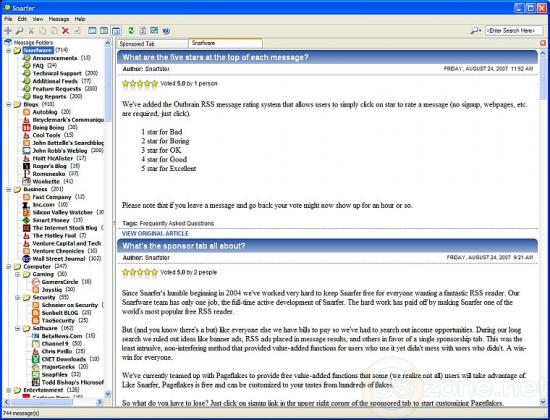
Task: Click the Cool Tools feed icon
Action: tap(26, 135)
